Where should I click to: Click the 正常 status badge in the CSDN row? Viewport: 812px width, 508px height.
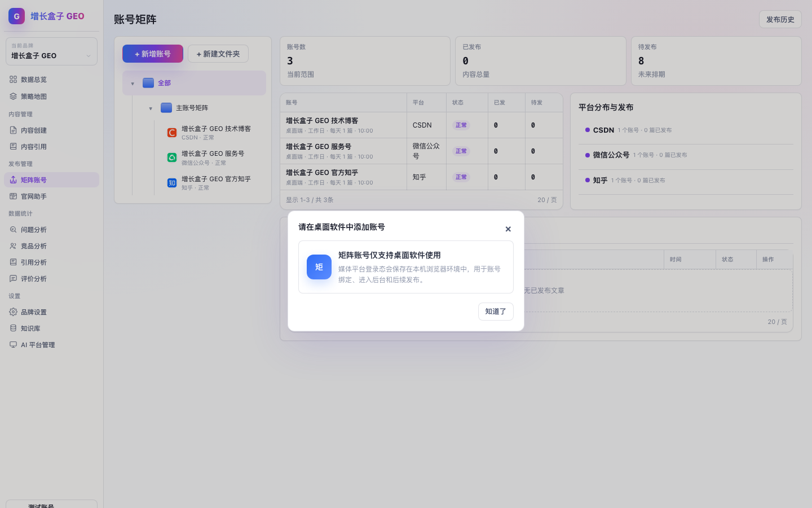[461, 125]
